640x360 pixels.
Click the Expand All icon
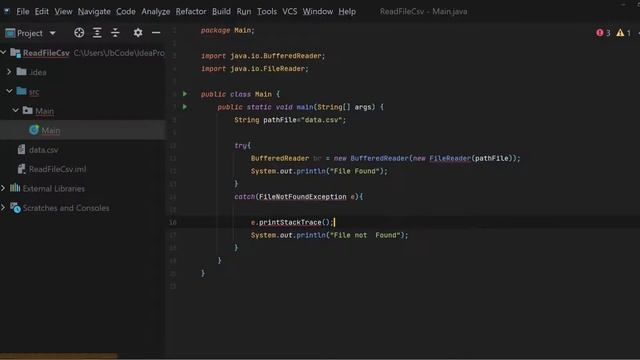(97, 33)
